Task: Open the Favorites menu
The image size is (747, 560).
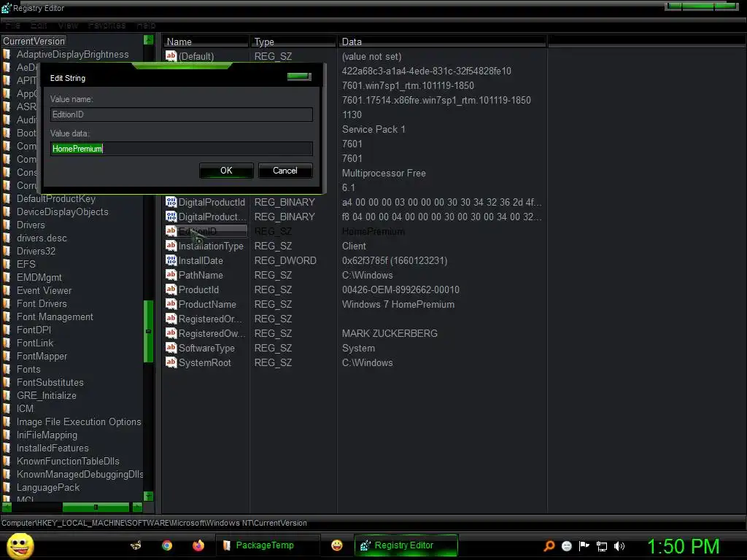Action: click(x=107, y=26)
